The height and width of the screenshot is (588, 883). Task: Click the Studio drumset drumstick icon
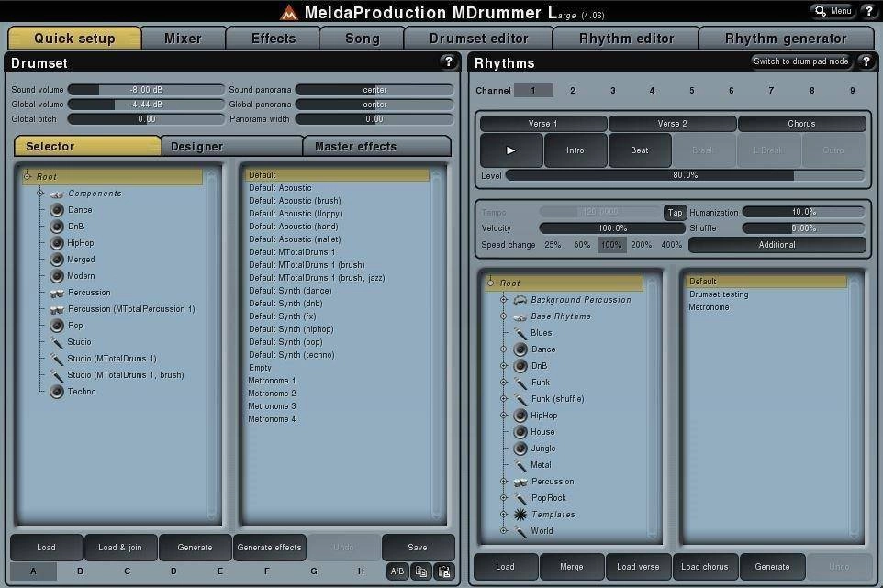[x=57, y=342]
